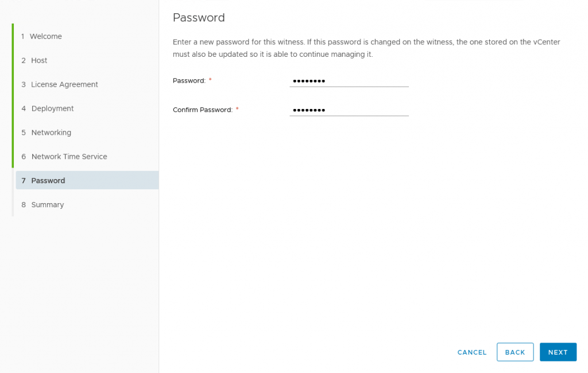The height and width of the screenshot is (373, 588).
Task: Go to the Welcome wizard step
Action: [45, 36]
